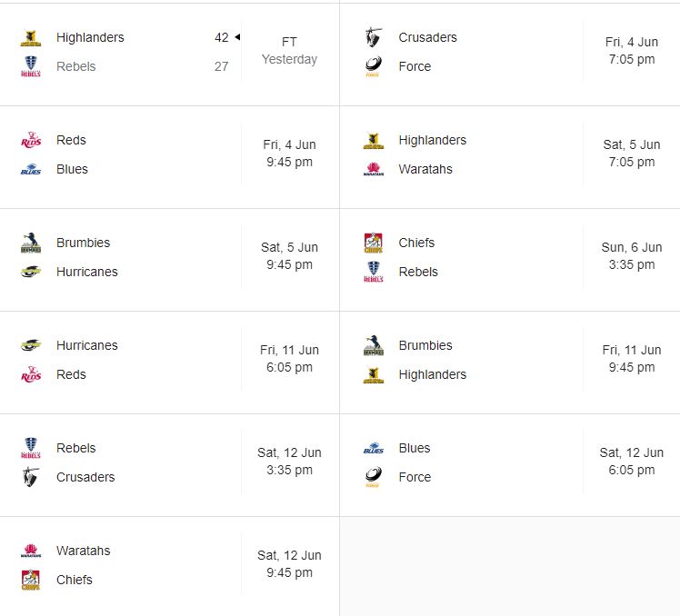Click the Crusaders logo in Crusaders vs Force
Viewport: 680px width, 616px height.
coord(373,38)
